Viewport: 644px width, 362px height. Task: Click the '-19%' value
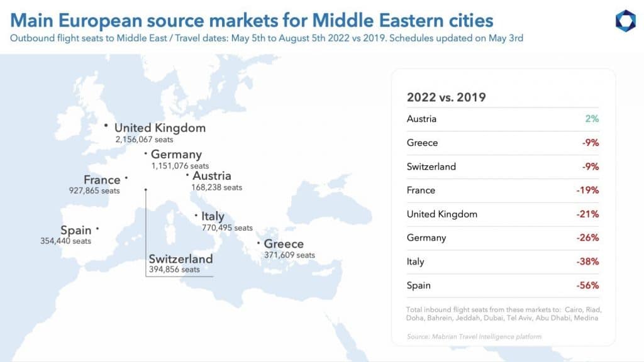588,190
